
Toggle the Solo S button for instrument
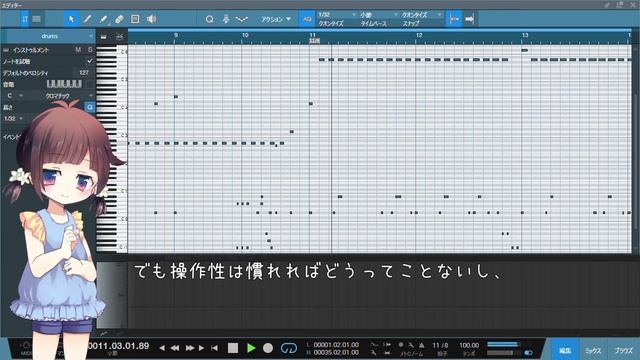pyautogui.click(x=90, y=50)
